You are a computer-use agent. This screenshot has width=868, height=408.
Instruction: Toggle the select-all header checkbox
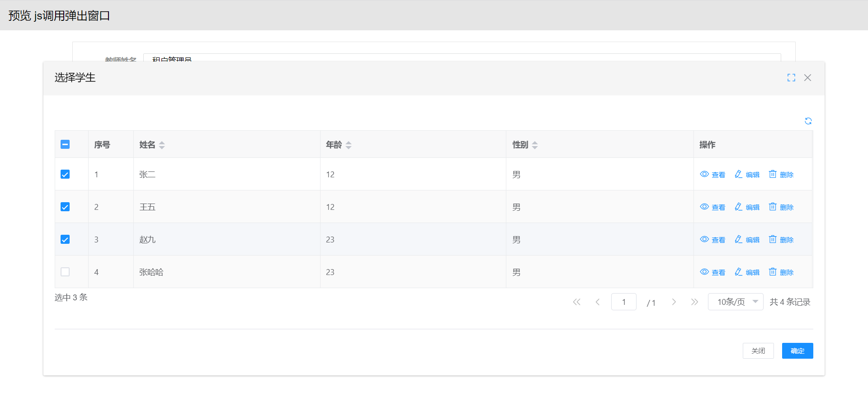point(65,144)
